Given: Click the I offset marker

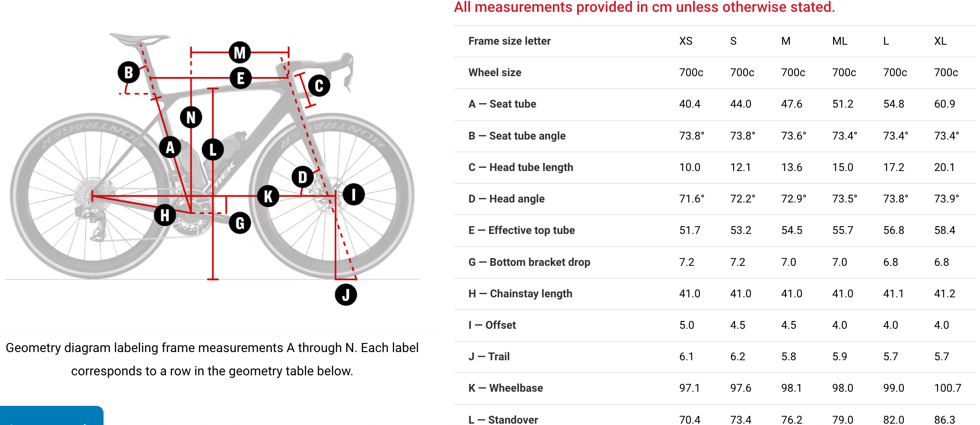Looking at the screenshot, I should pos(354,195).
